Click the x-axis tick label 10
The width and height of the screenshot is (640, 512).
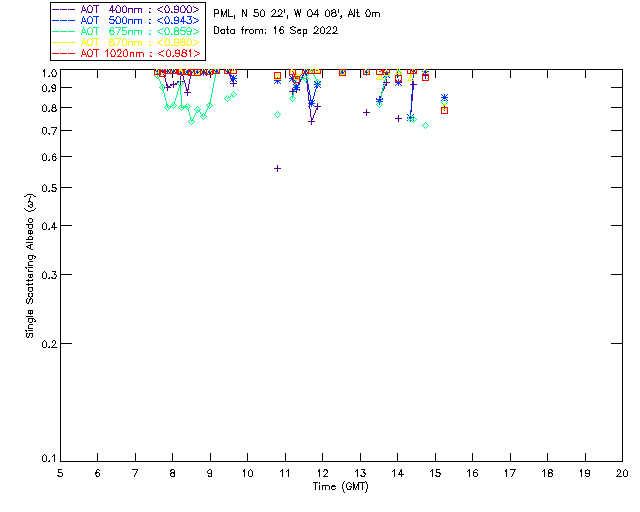247,474
